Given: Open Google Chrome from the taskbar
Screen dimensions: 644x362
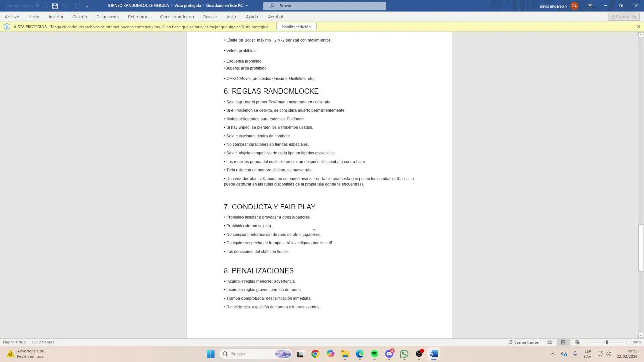Looking at the screenshot, I should 315,354.
